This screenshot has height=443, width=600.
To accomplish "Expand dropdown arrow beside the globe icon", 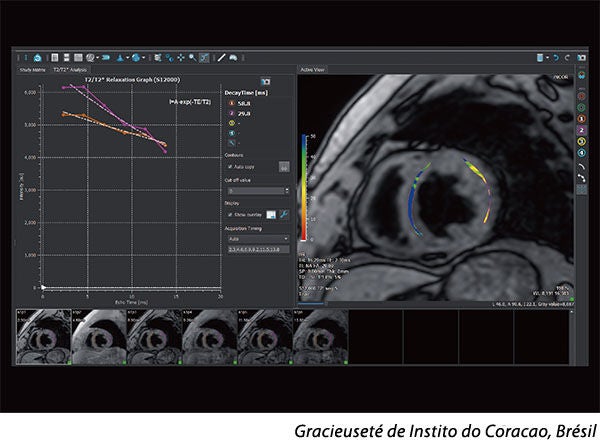I will 144,57.
